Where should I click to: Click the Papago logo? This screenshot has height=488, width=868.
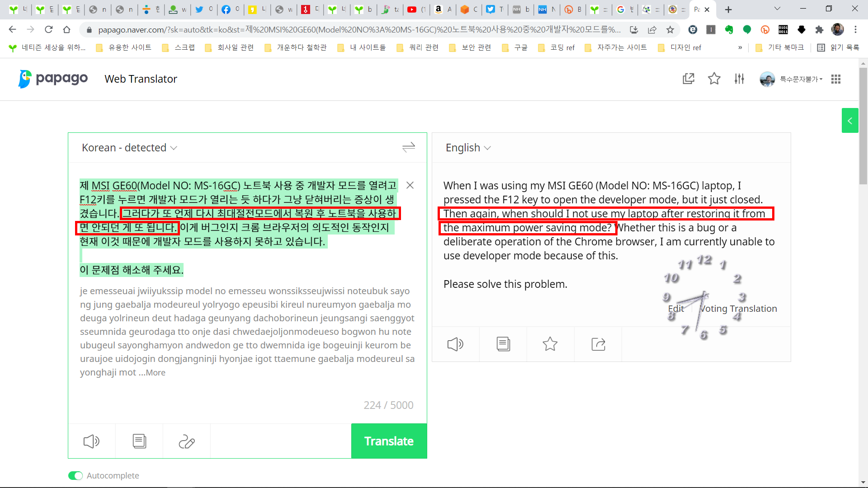53,79
